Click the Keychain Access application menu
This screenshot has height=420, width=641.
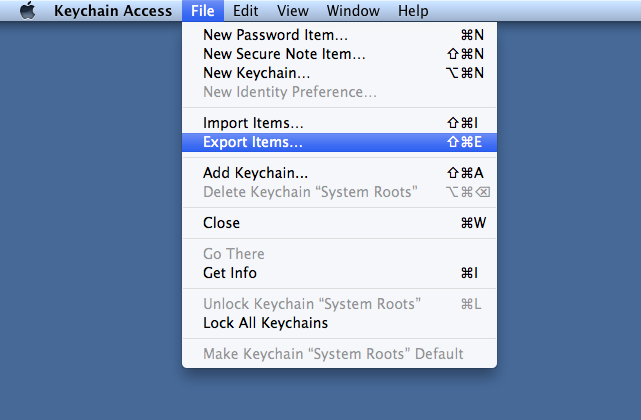coord(111,11)
